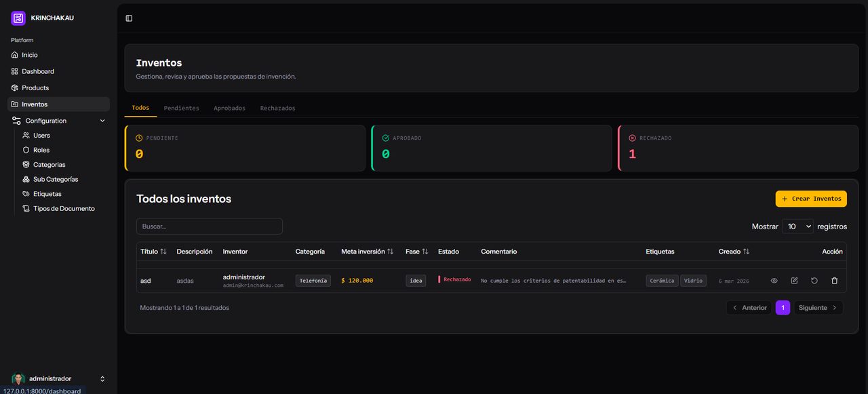Click the Users people icon

coord(26,136)
